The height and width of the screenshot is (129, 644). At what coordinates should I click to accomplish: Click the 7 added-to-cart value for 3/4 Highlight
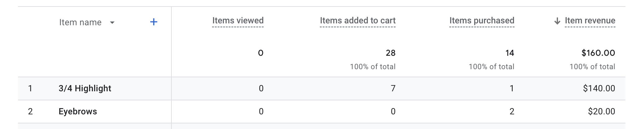pyautogui.click(x=393, y=88)
